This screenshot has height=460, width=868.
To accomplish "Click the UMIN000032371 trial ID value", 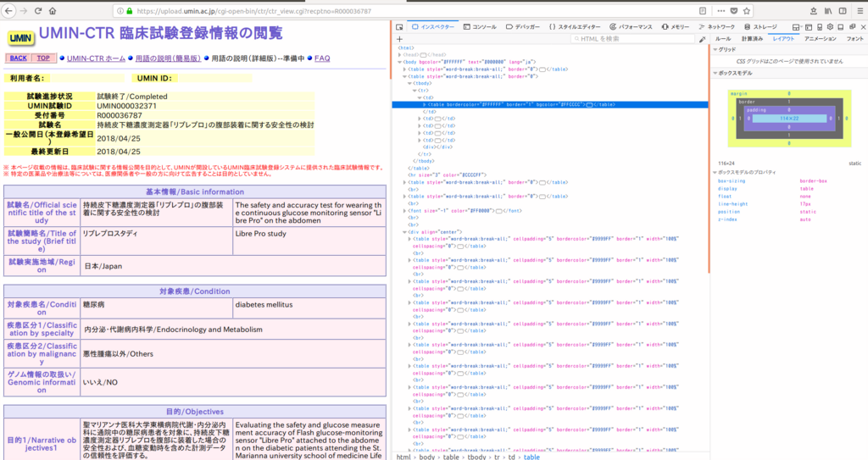I will coord(127,106).
